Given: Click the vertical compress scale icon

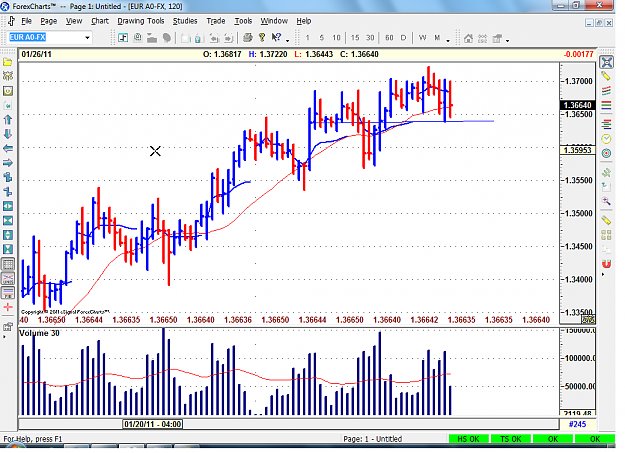Looking at the screenshot, I should pyautogui.click(x=8, y=249).
